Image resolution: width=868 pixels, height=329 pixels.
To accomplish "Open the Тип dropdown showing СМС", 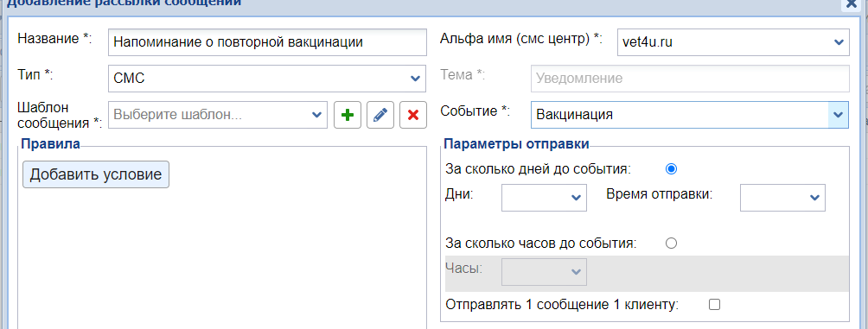I will point(267,79).
